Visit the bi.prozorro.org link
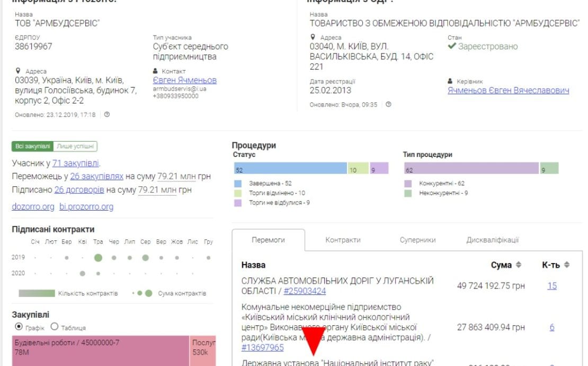Image resolution: width=588 pixels, height=366 pixels. click(x=86, y=206)
